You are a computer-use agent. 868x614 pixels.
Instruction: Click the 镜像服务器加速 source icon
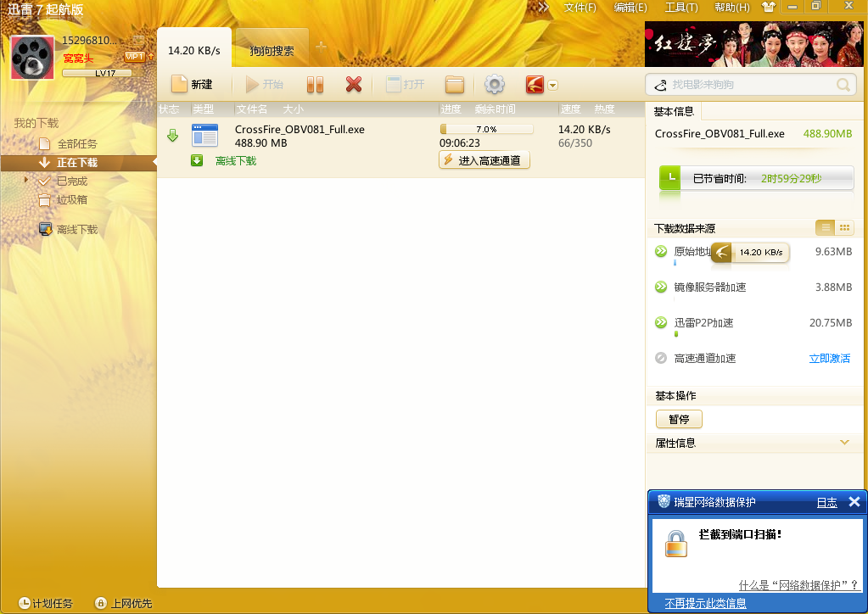click(661, 287)
